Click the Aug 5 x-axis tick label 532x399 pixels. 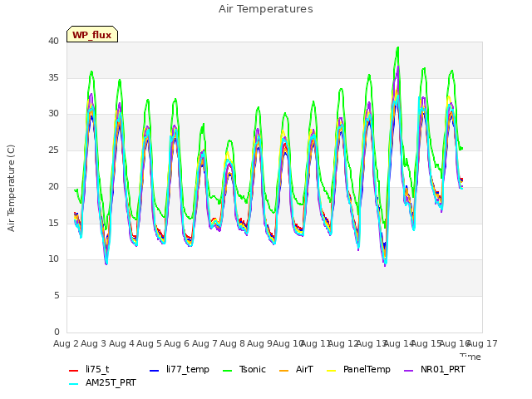(149, 343)
